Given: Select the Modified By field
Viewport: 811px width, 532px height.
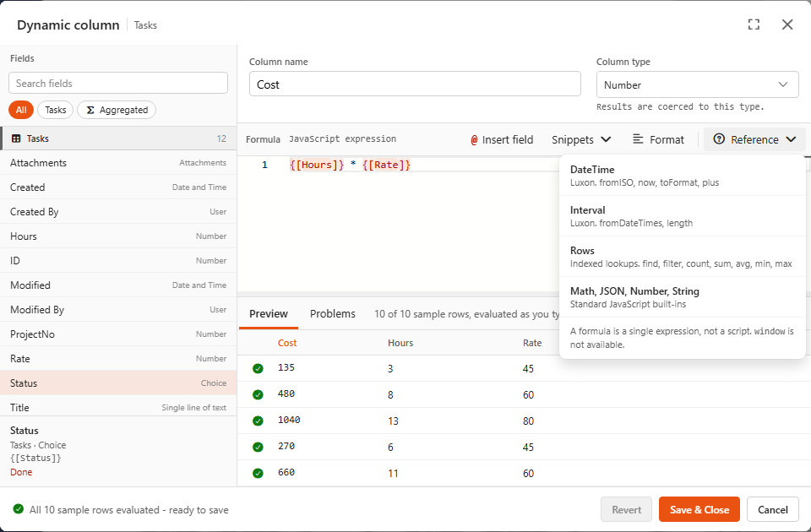Looking at the screenshot, I should [118, 310].
